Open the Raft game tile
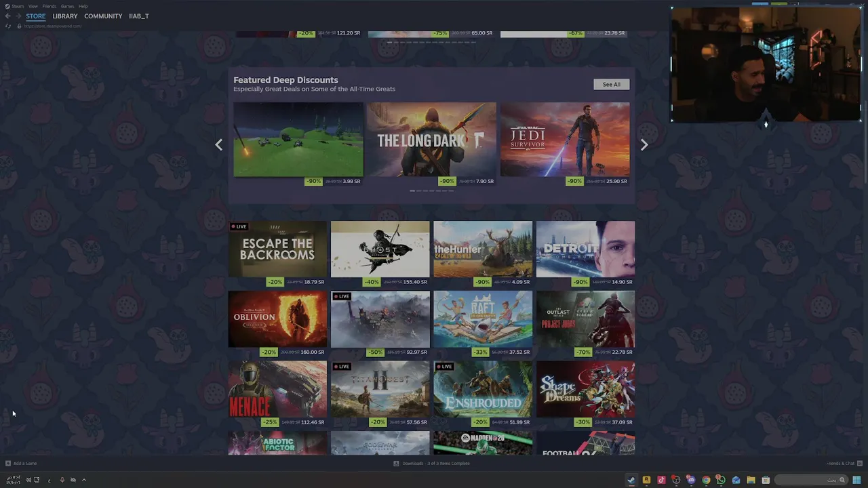This screenshot has width=868, height=488. 483,319
